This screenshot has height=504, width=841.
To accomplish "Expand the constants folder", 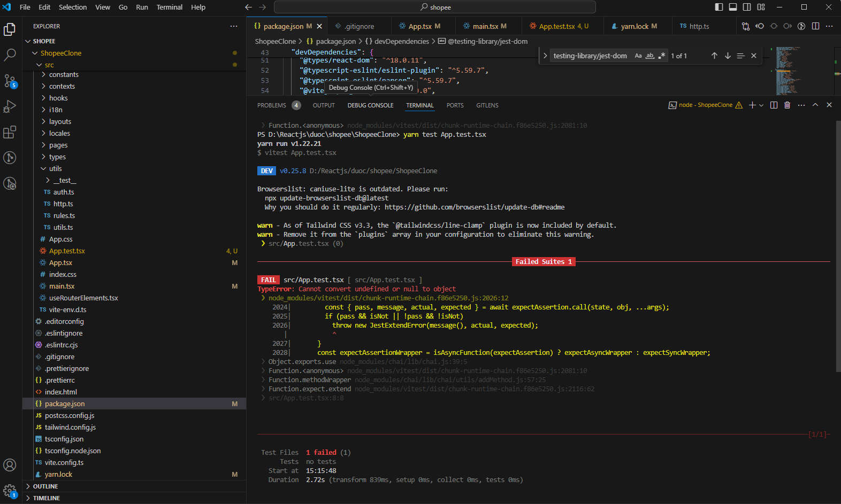I will pyautogui.click(x=64, y=74).
